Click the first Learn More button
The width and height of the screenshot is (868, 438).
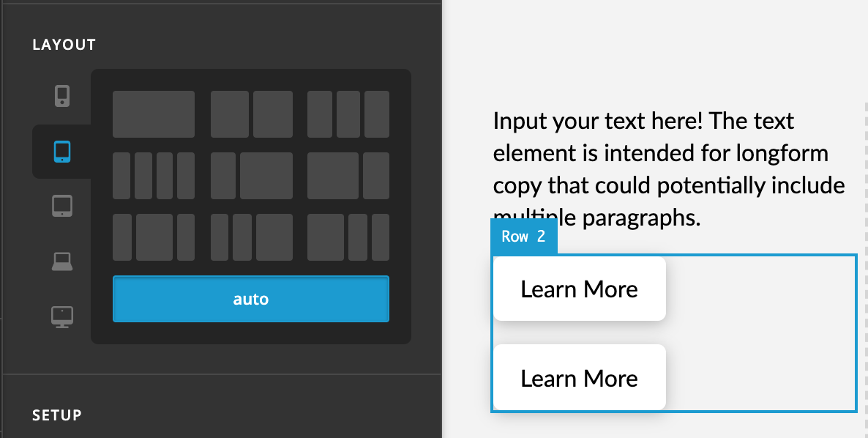(x=579, y=289)
